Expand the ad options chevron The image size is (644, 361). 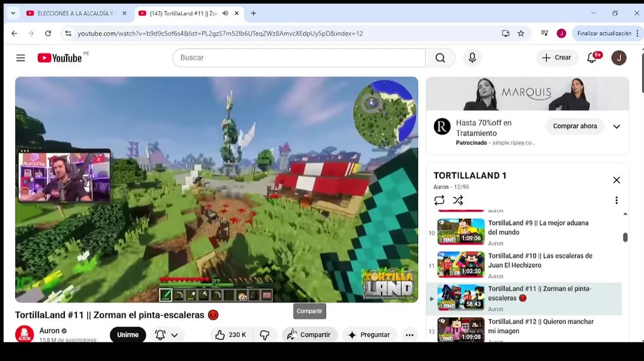click(616, 126)
